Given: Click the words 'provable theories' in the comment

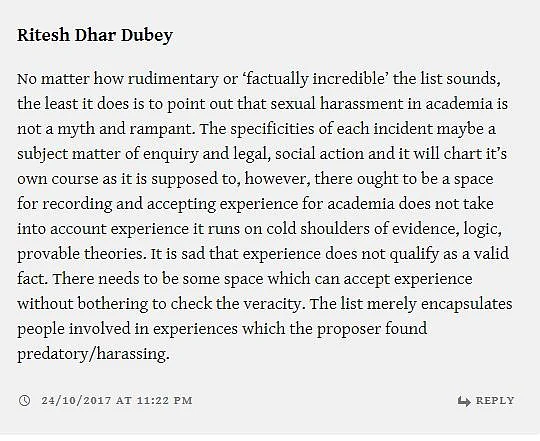Looking at the screenshot, I should [x=80, y=254].
